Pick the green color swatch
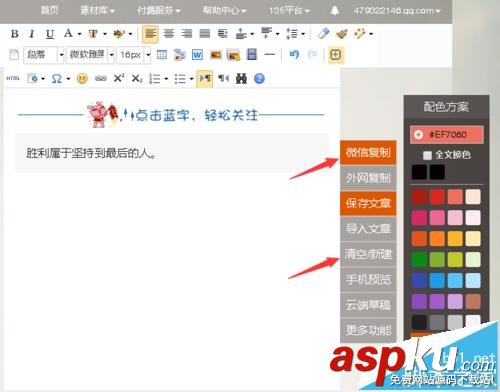500x392 pixels. pos(419,259)
